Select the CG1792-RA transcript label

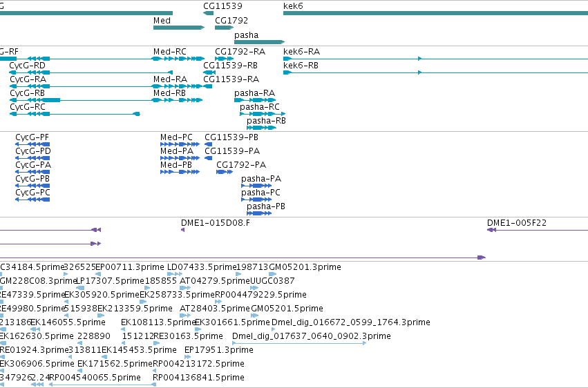[x=240, y=52]
